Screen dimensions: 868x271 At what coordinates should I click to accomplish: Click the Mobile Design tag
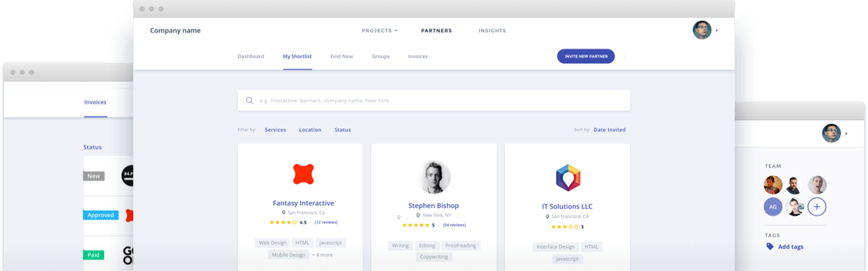tap(288, 255)
